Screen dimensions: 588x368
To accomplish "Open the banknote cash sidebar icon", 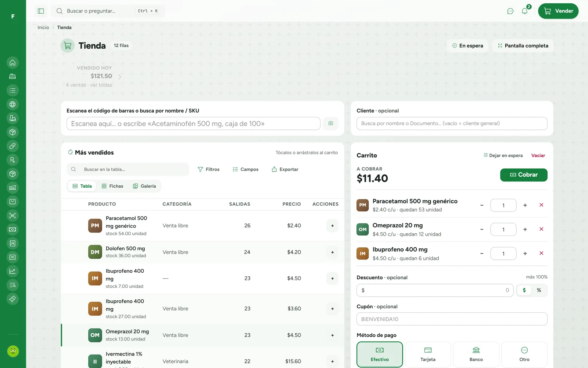I will [x=12, y=229].
